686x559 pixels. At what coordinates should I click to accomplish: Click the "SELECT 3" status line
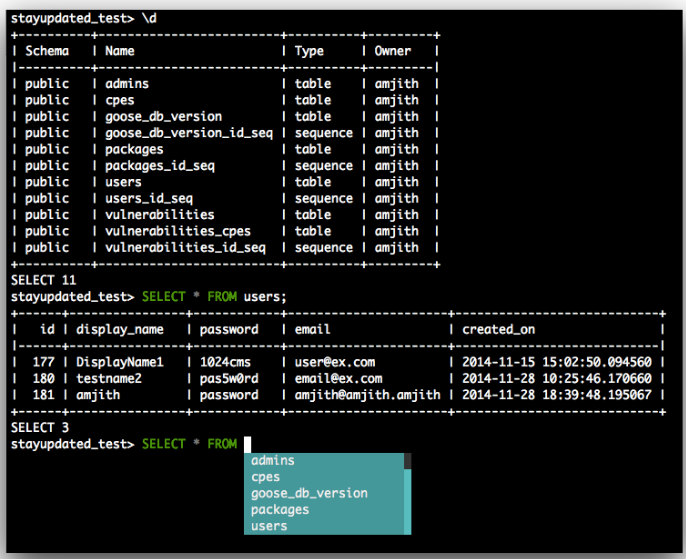click(x=40, y=428)
